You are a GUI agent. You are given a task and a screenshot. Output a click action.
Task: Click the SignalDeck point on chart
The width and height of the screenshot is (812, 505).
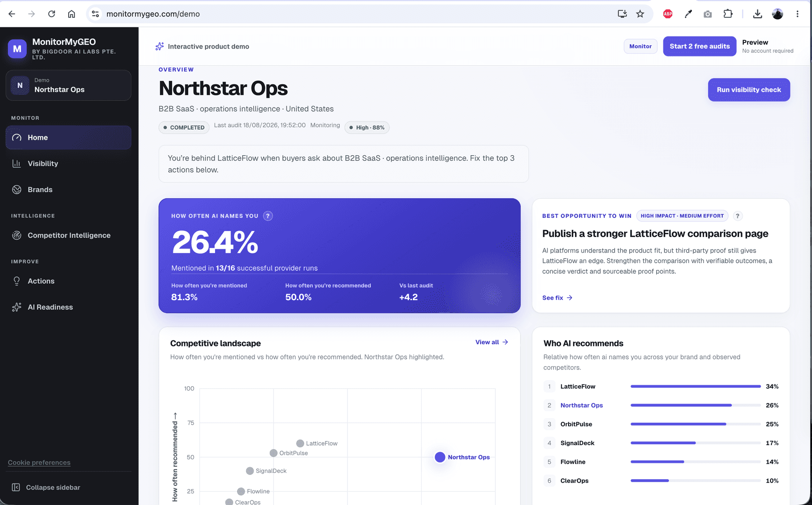click(x=250, y=471)
